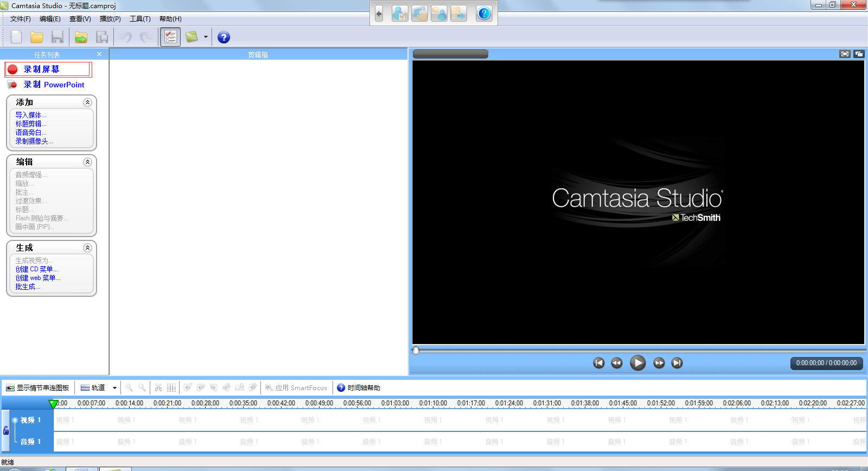Collapse the 生成 section
The image size is (868, 471).
tap(87, 248)
